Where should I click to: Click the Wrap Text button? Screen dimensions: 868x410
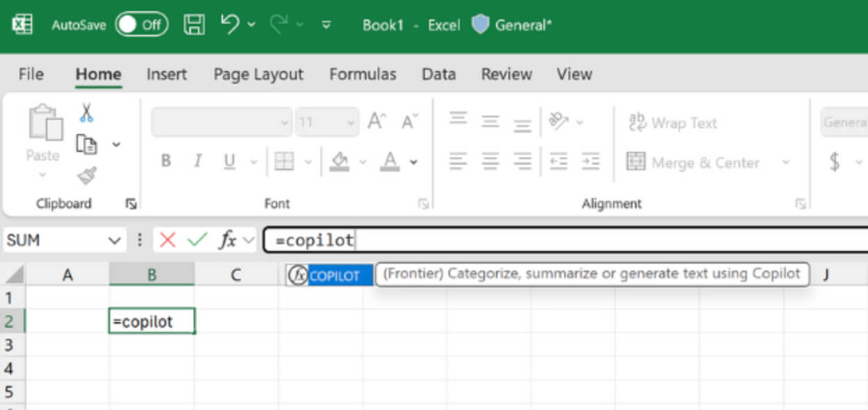672,123
